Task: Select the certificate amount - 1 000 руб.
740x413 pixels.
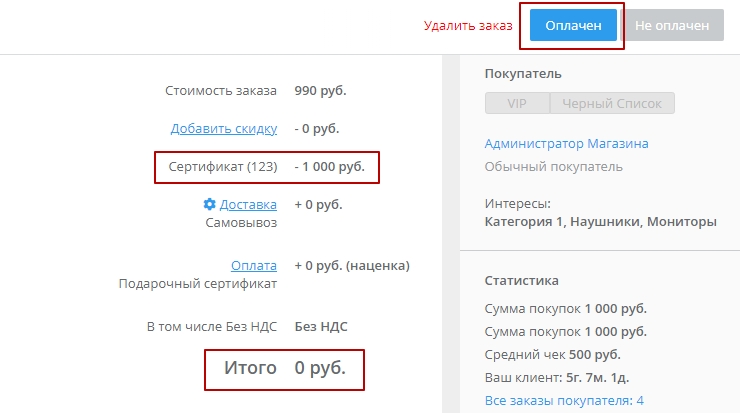Action: click(x=337, y=166)
